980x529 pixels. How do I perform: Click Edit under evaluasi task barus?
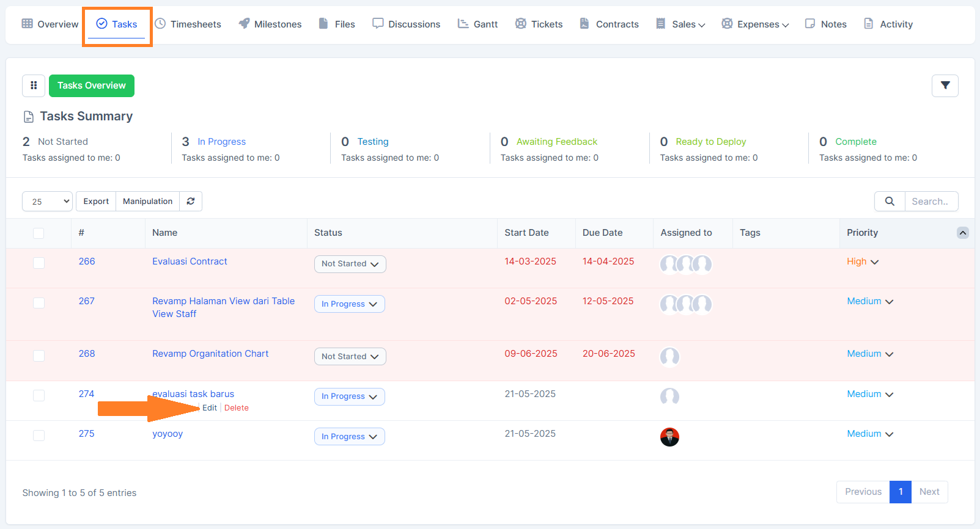coord(209,408)
